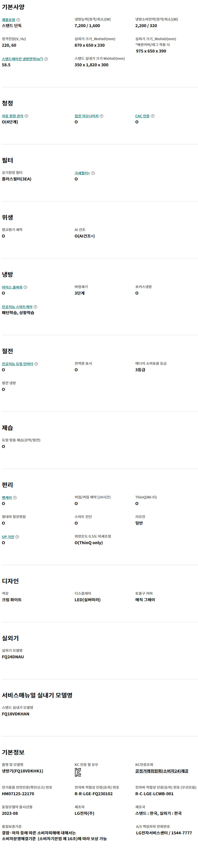Click the 제품유형 term link
The image size is (198, 868).
click(8, 20)
